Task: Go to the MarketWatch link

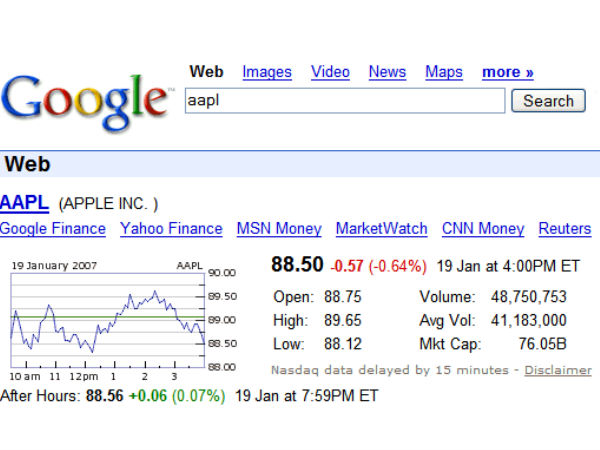Action: click(x=381, y=229)
